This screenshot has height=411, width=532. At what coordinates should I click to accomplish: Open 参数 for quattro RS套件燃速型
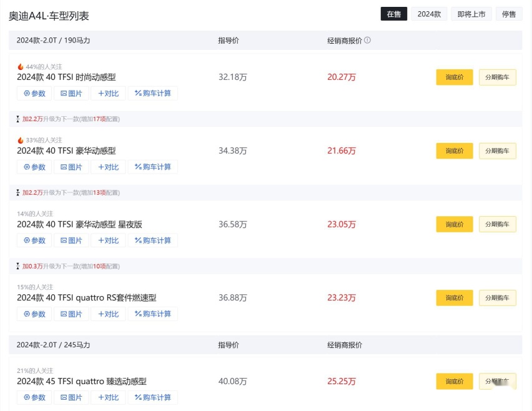point(34,314)
